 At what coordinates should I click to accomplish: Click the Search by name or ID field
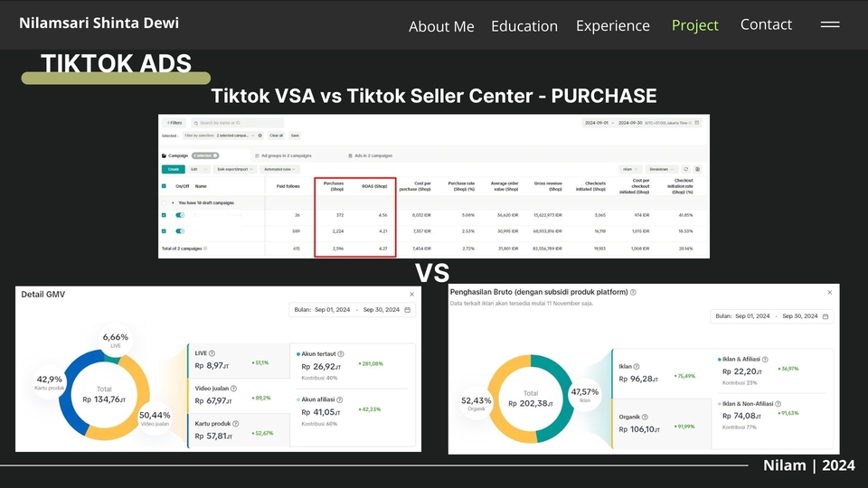(238, 123)
